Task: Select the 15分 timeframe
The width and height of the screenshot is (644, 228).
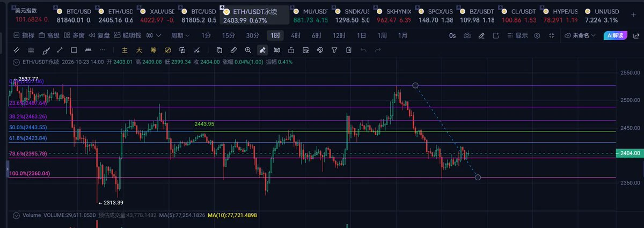Action: tap(229, 35)
